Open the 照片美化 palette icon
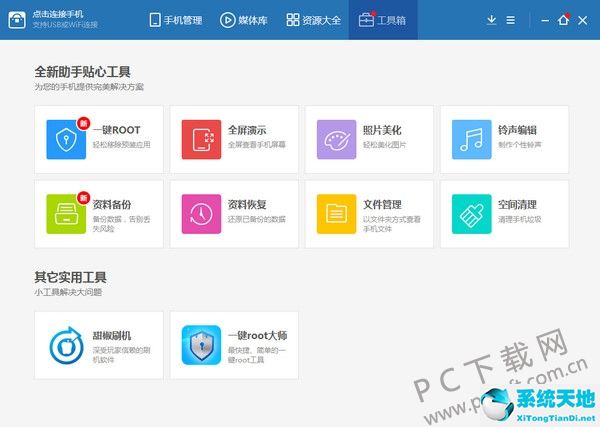 [336, 139]
